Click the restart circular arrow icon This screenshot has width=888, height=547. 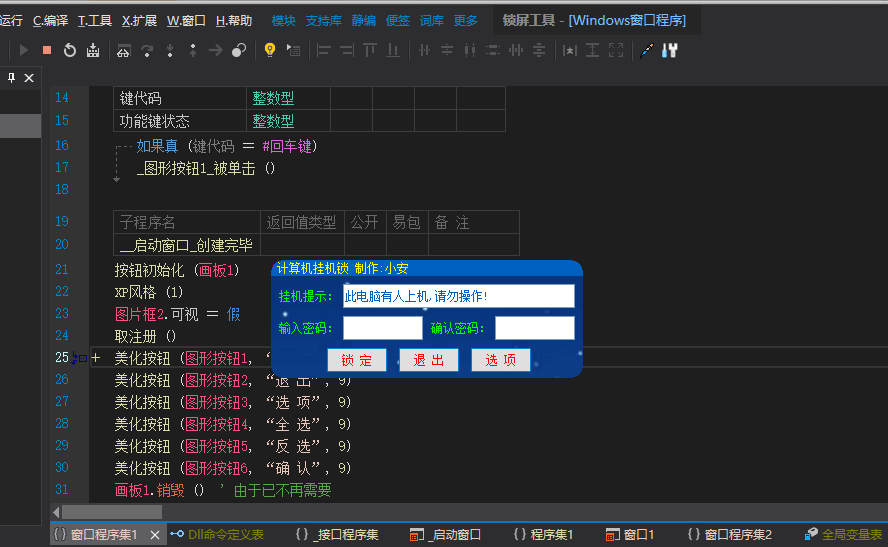pos(70,50)
